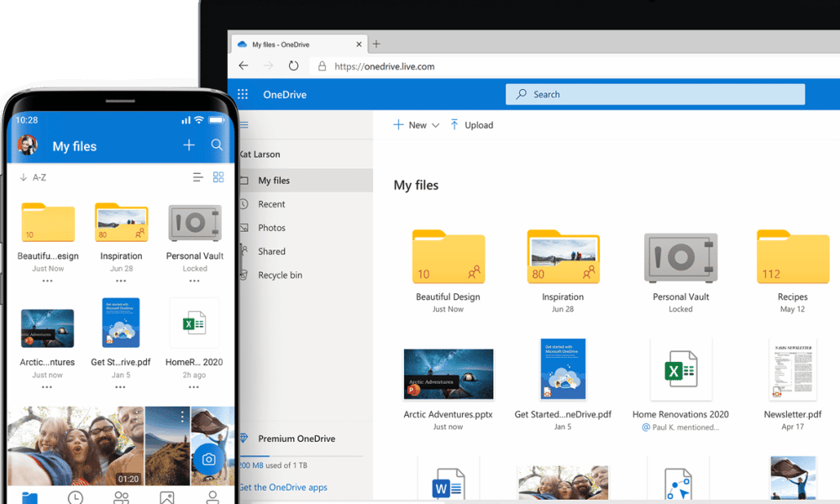
Task: Click the browser back arrow
Action: 244,66
